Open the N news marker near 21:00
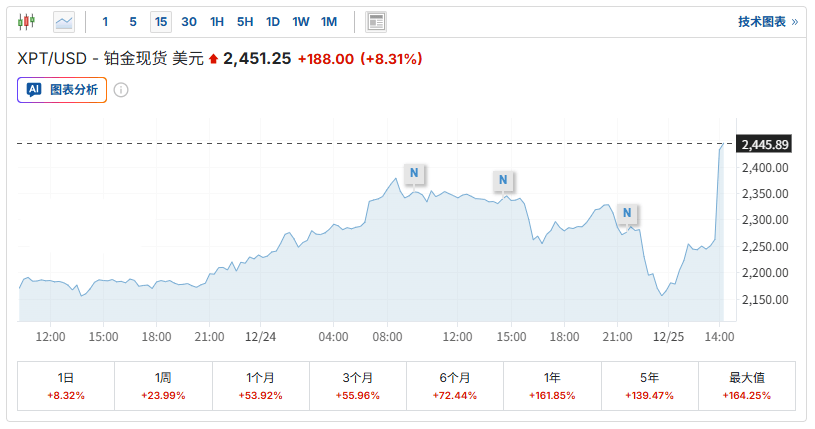 [x=627, y=213]
